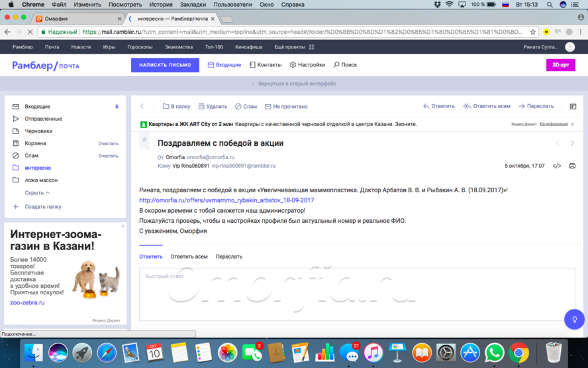The image size is (588, 368).
Task: Select Черновики folder in sidebar
Action: coord(38,131)
